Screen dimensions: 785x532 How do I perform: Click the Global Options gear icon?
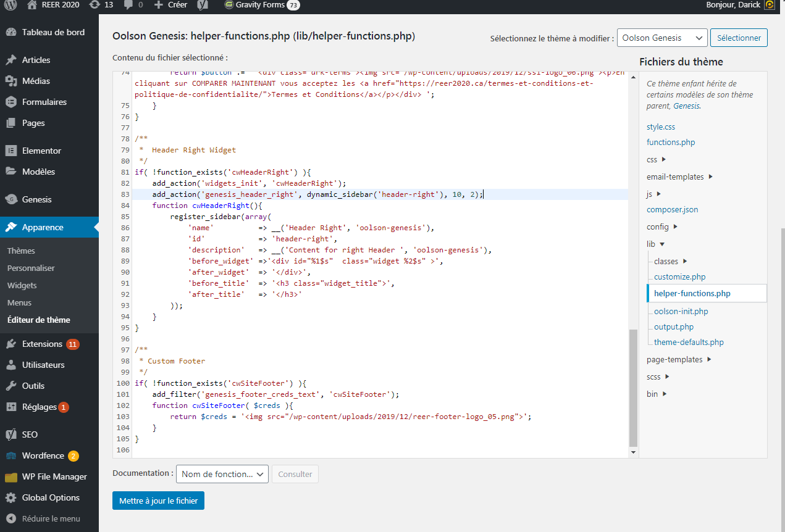11,497
